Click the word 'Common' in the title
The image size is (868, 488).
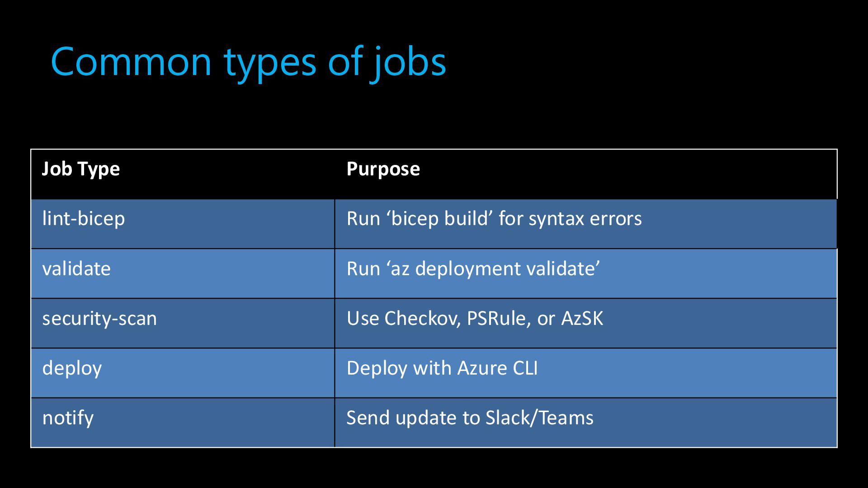[131, 61]
